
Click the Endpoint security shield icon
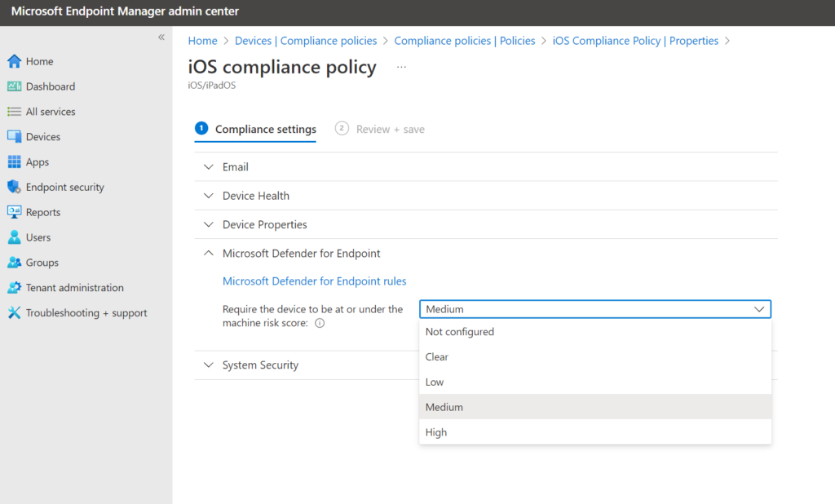pyautogui.click(x=15, y=187)
